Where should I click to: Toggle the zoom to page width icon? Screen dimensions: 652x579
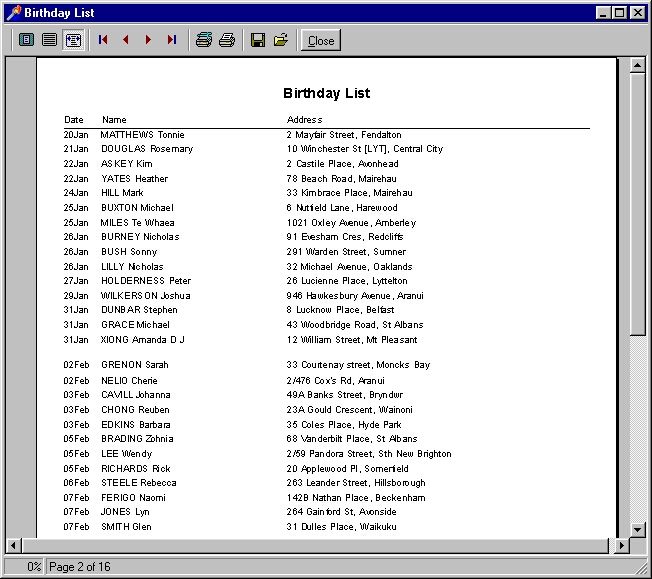74,40
